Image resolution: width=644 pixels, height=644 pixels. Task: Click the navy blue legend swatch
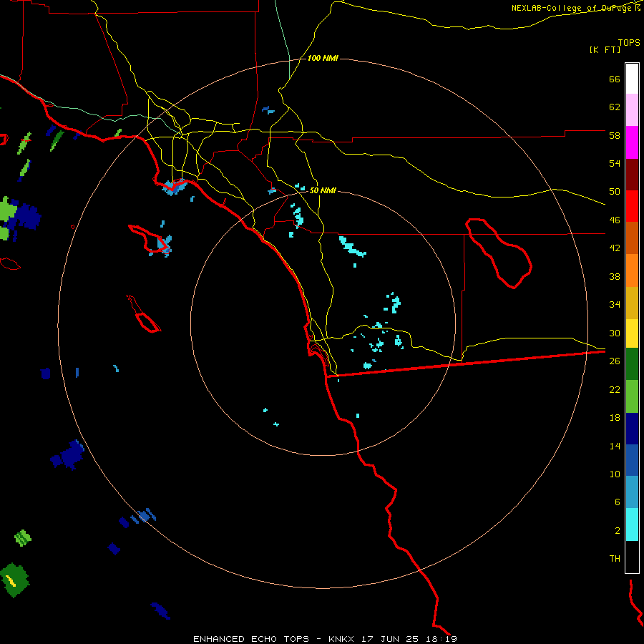[632, 429]
